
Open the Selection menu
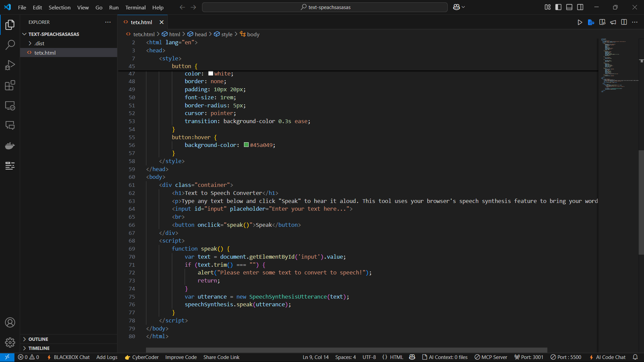59,7
